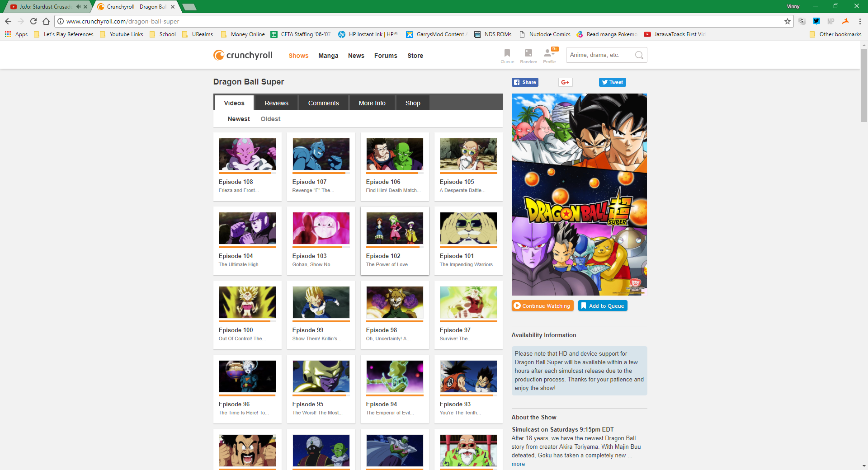This screenshot has width=868, height=470.
Task: Mute the JoJo Stardust Crusaders tab audio
Action: 78,7
